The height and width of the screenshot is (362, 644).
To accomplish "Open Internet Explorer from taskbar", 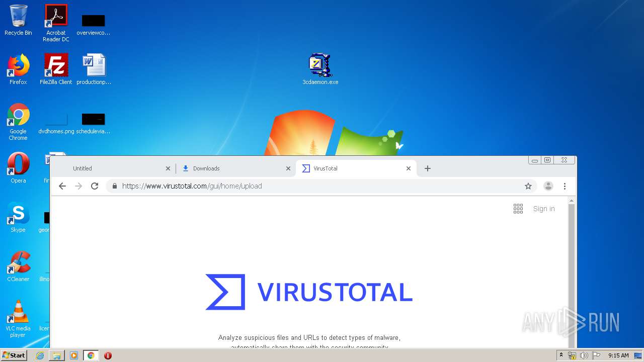I will coord(40,355).
